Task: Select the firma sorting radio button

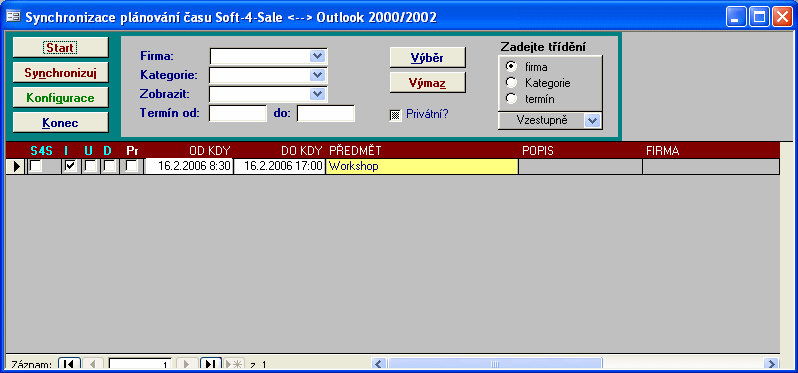Action: point(511,66)
